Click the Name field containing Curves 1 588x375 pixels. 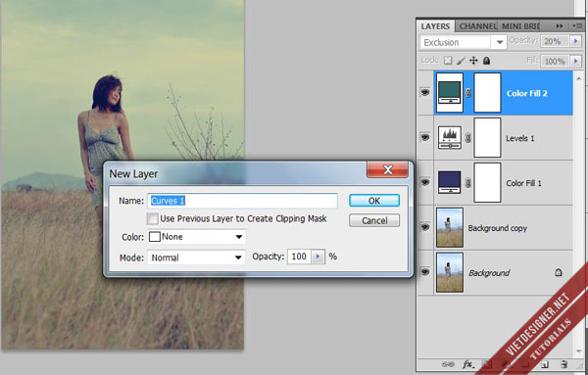point(243,201)
